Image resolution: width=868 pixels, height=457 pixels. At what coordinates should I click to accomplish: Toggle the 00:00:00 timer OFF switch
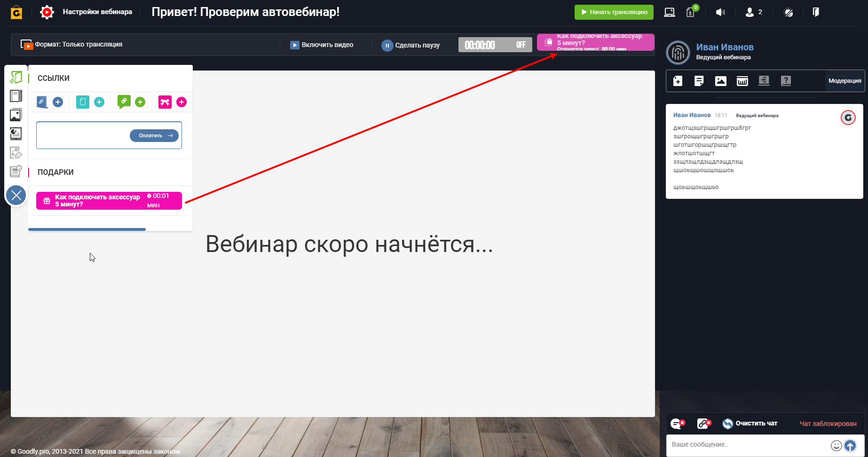tap(495, 45)
